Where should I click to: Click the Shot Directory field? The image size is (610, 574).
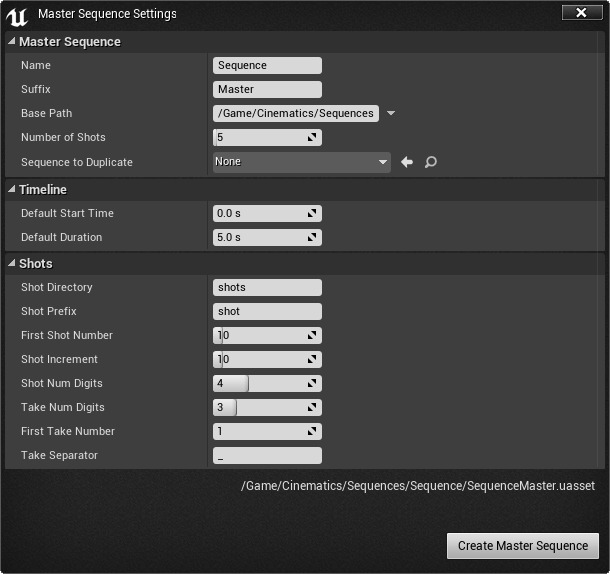(267, 288)
